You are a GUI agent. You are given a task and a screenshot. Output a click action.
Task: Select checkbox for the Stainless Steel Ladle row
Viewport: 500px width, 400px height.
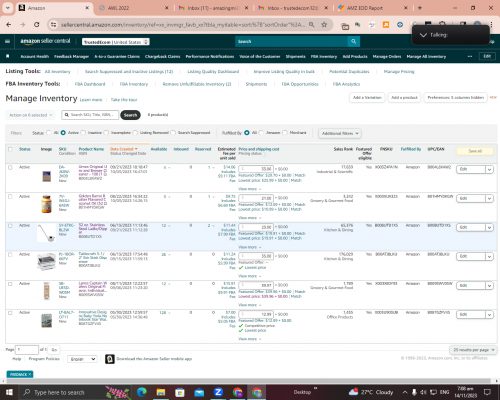(x=10, y=226)
